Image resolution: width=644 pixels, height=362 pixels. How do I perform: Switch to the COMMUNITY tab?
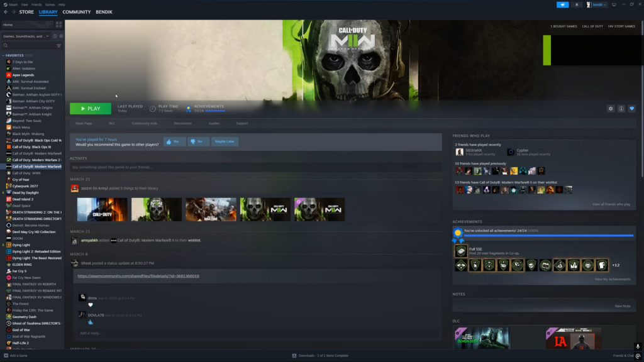click(76, 12)
